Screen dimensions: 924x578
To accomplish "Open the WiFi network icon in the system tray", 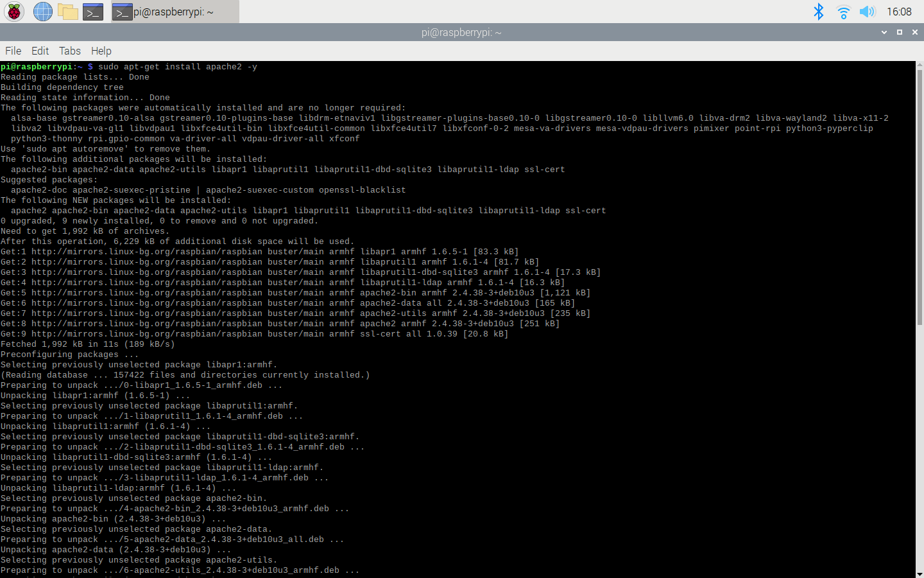I will [x=843, y=11].
